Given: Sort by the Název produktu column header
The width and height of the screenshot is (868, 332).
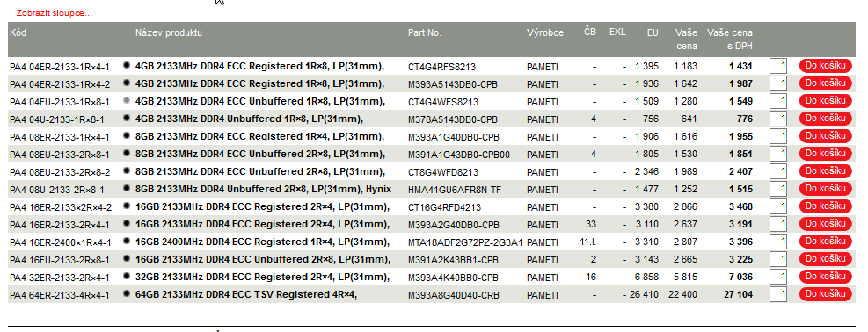Looking at the screenshot, I should coord(169,32).
